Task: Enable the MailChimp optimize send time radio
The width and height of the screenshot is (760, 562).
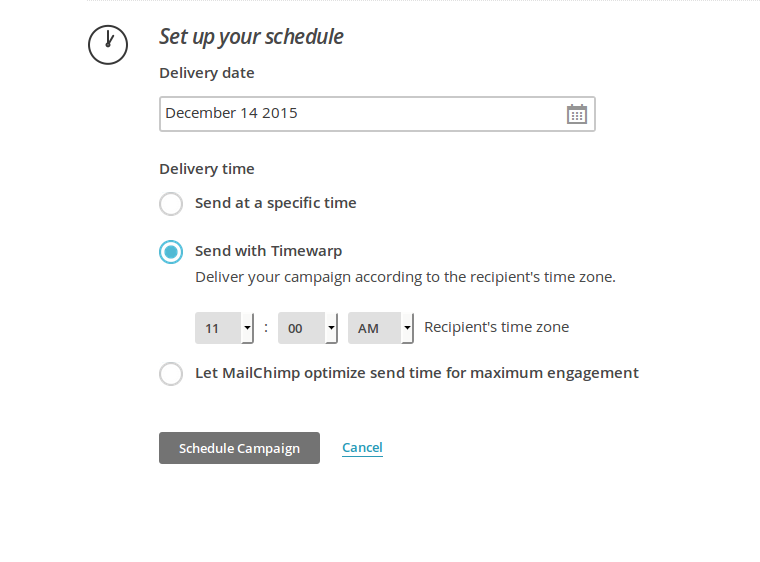Action: click(171, 374)
